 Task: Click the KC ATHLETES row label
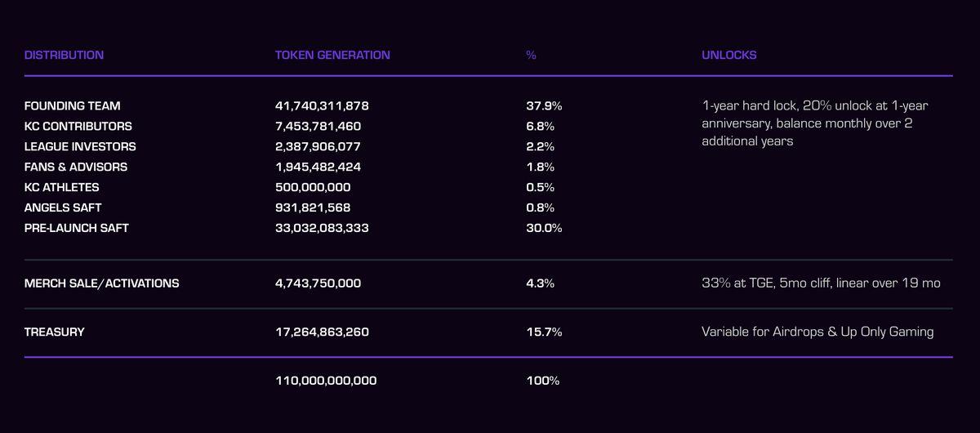click(x=62, y=187)
